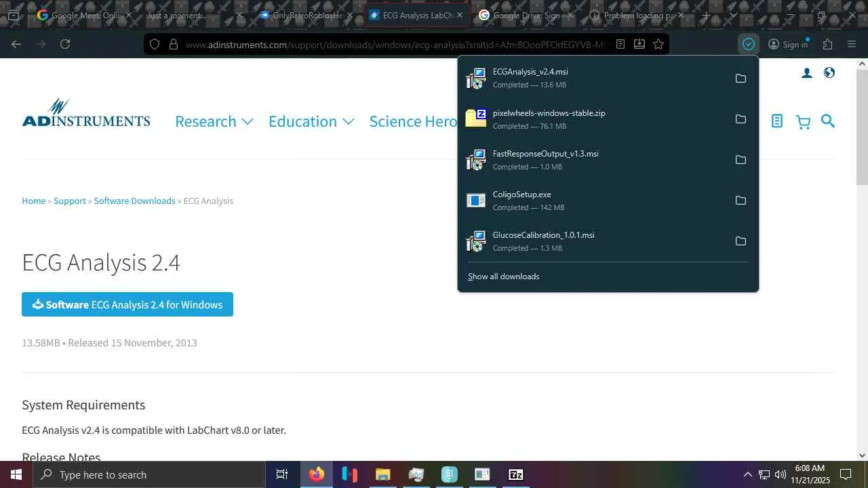The height and width of the screenshot is (488, 868).
Task: Go to Home breadcrumb link
Action: 34,201
